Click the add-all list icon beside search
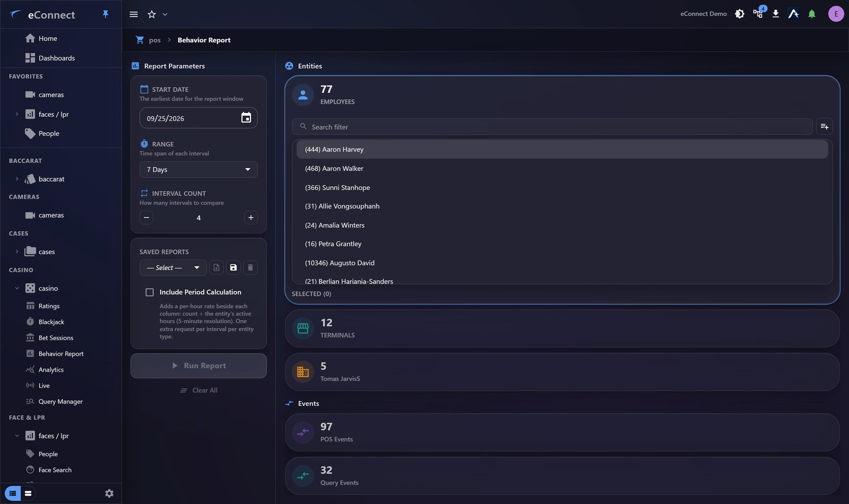The height and width of the screenshot is (504, 849). click(825, 126)
